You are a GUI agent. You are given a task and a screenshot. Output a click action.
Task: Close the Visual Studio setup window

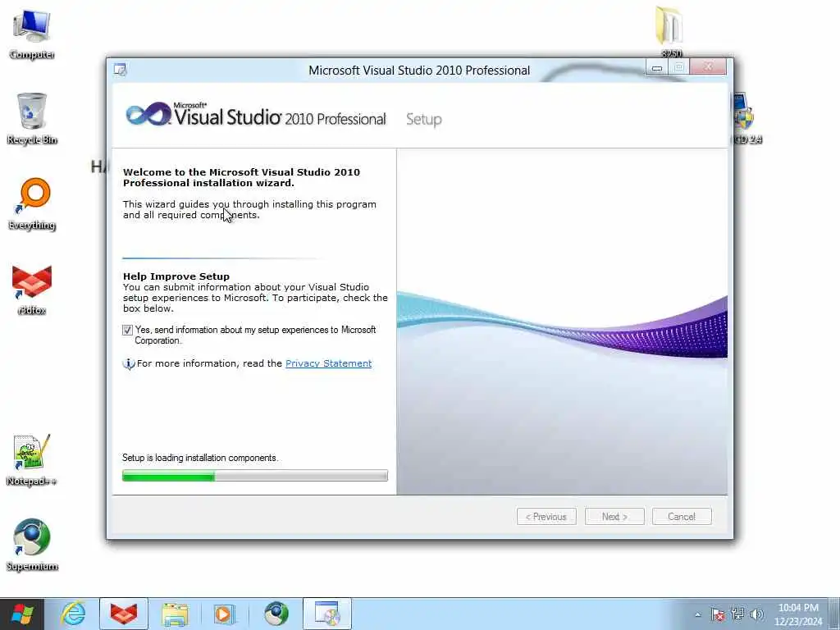click(x=708, y=67)
